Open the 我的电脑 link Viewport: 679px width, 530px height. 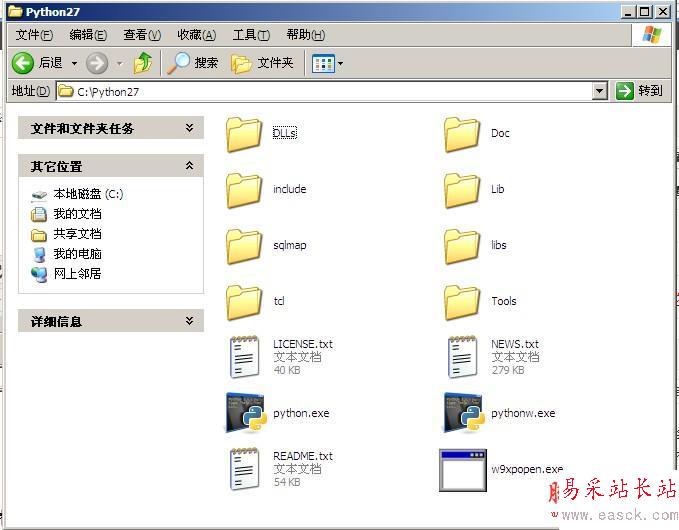(x=78, y=254)
